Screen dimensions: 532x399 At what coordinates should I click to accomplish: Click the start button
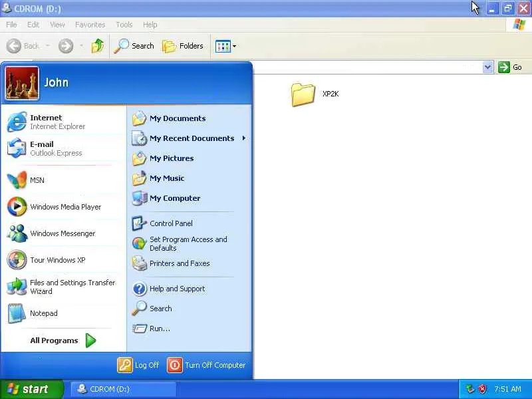pyautogui.click(x=31, y=389)
